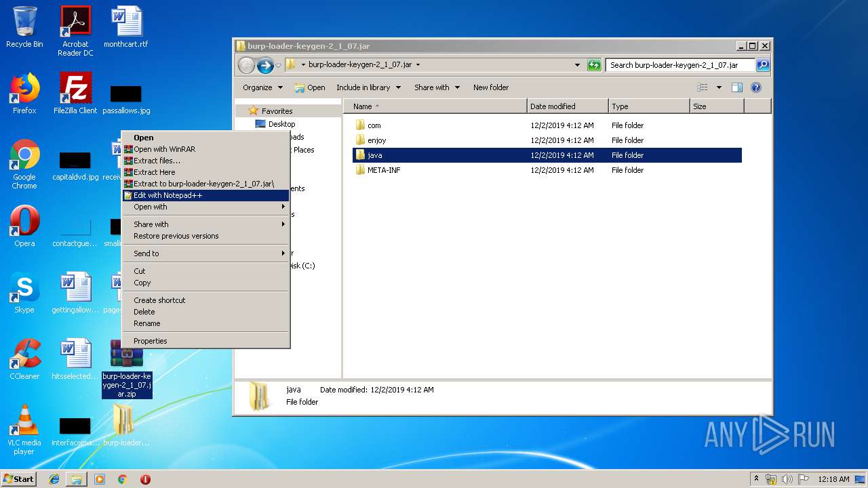Open passallows.jpg desktop file
868x488 pixels.
126,99
